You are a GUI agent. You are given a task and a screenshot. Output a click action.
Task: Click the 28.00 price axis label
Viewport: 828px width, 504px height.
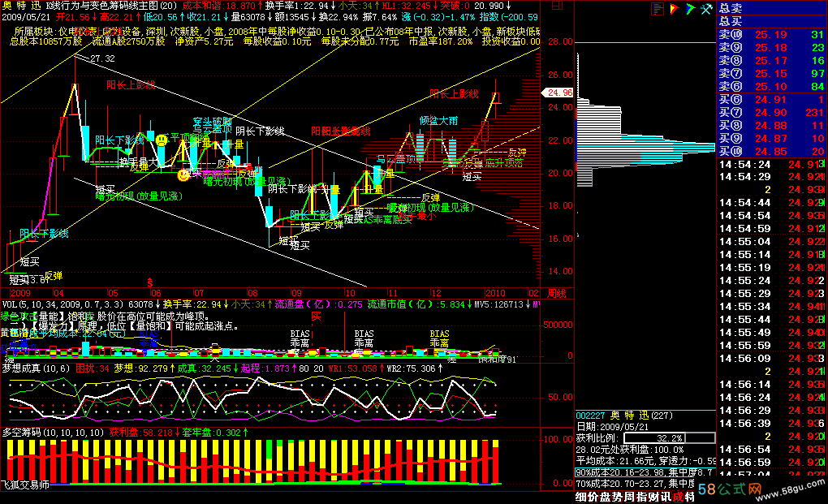(560, 41)
